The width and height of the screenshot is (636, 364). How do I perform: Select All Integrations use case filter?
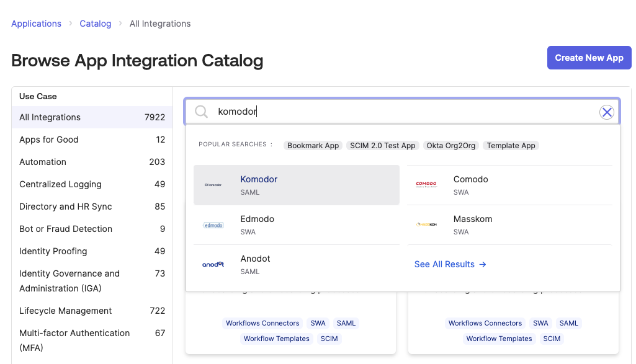(x=92, y=117)
